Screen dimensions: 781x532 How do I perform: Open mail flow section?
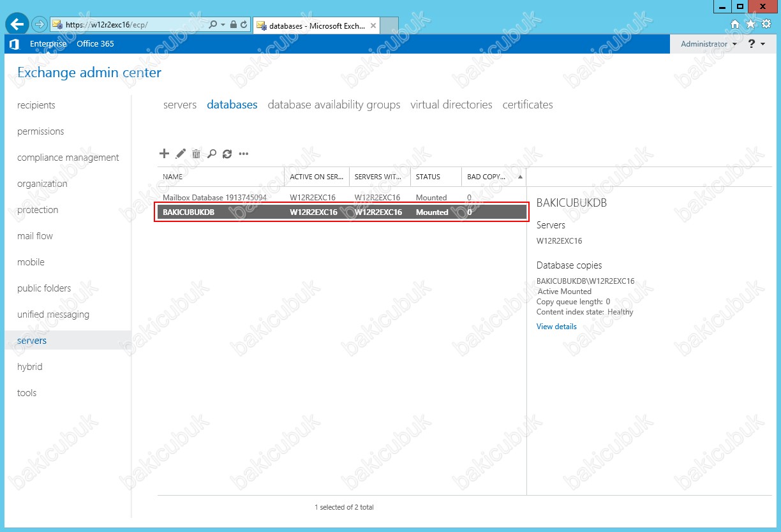(35, 236)
